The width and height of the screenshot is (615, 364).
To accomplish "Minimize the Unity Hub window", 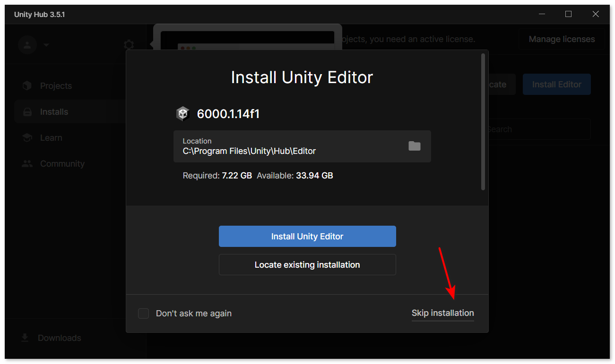I will (x=541, y=14).
